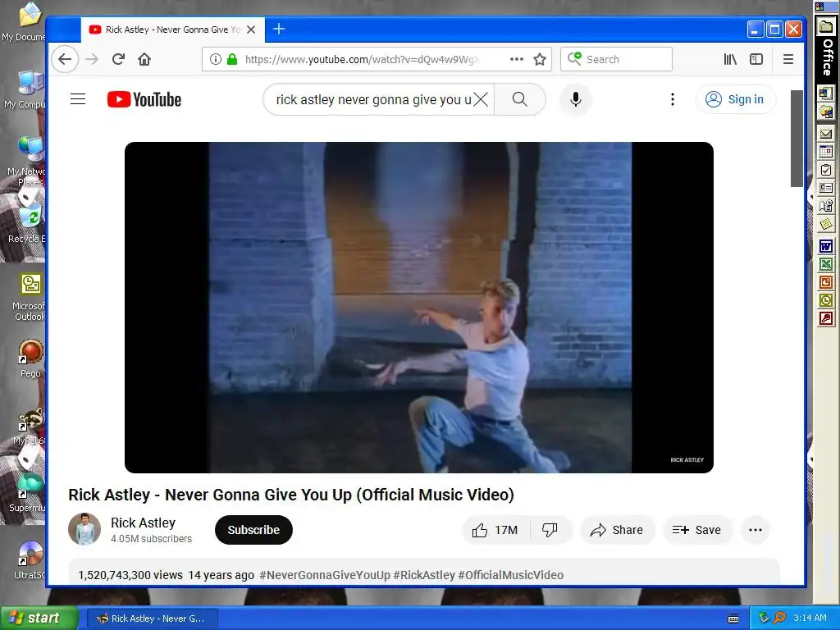Like the video with 17M thumbs up
The image size is (840, 630).
pyautogui.click(x=495, y=530)
